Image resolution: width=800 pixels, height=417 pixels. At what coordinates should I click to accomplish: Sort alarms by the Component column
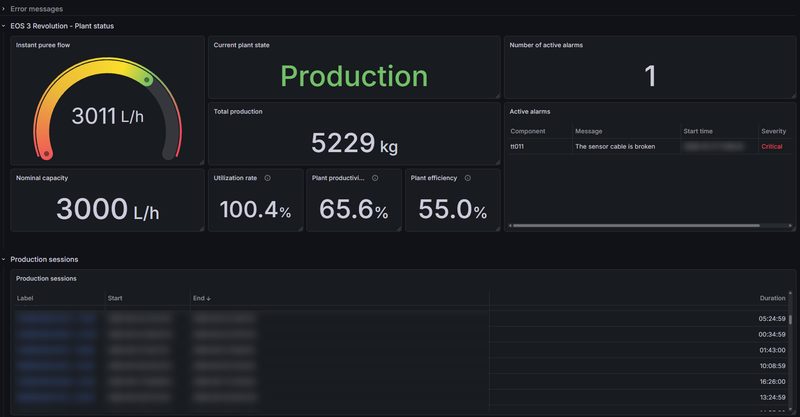pyautogui.click(x=528, y=131)
